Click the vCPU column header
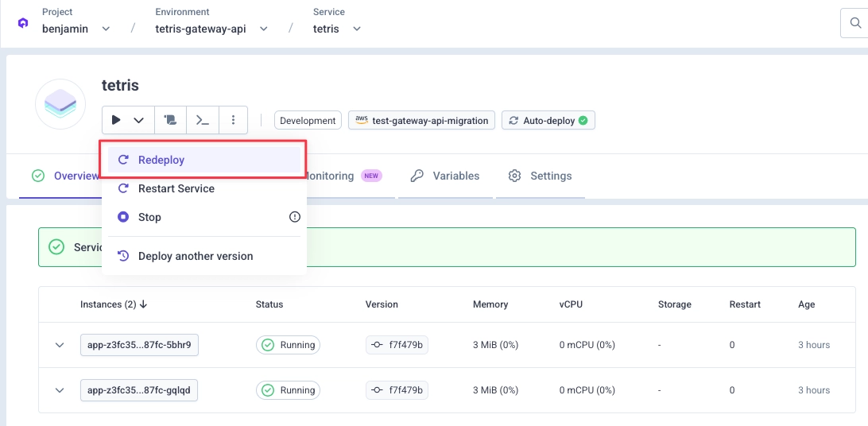Image resolution: width=868 pixels, height=426 pixels. pos(571,304)
